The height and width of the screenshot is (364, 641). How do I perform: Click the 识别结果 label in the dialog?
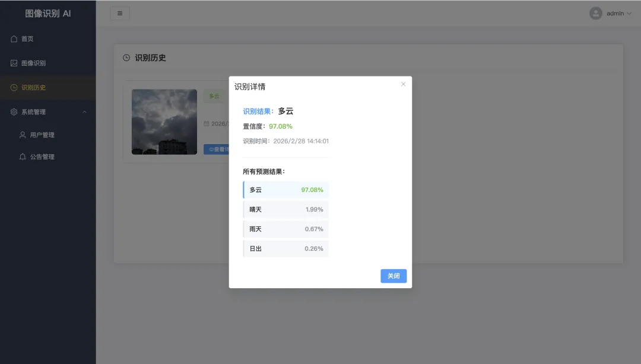click(x=258, y=111)
